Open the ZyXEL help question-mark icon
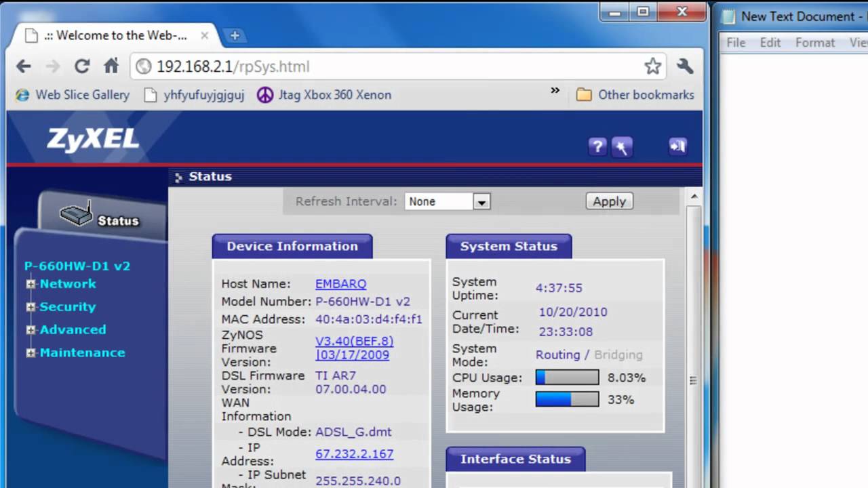This screenshot has height=488, width=868. click(x=597, y=146)
